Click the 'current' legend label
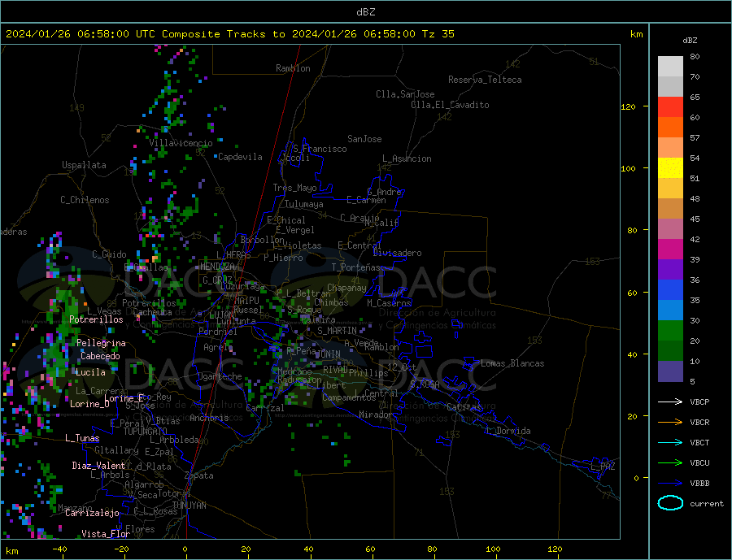The image size is (732, 560). click(707, 504)
